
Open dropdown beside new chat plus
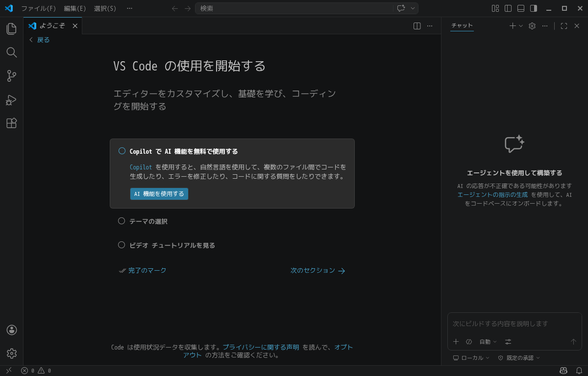[521, 26]
